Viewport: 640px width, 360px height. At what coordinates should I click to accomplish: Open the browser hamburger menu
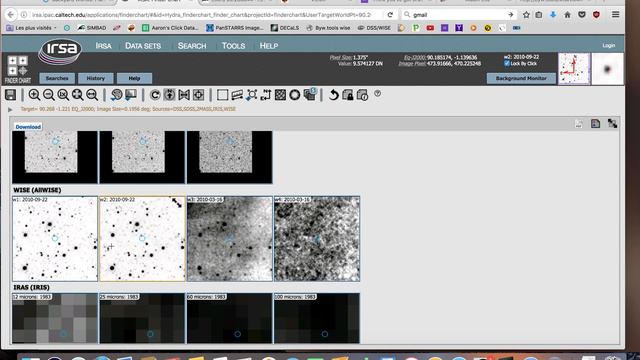[616, 15]
